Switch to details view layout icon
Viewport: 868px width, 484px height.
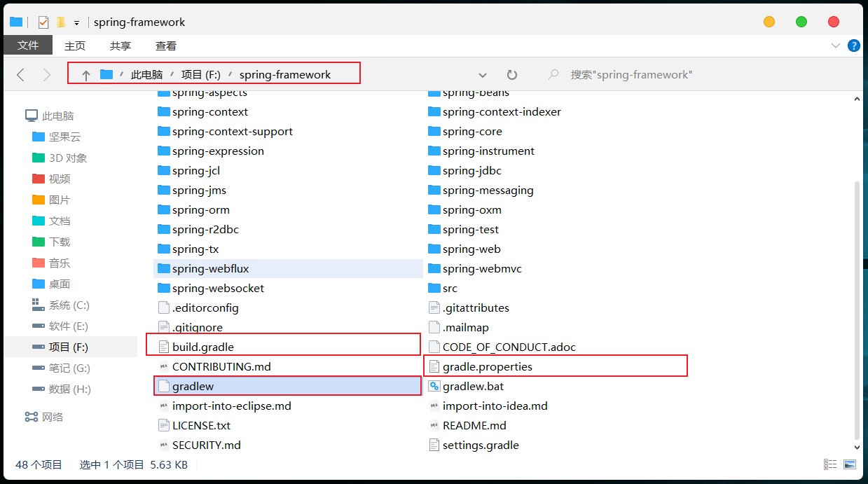coord(830,464)
